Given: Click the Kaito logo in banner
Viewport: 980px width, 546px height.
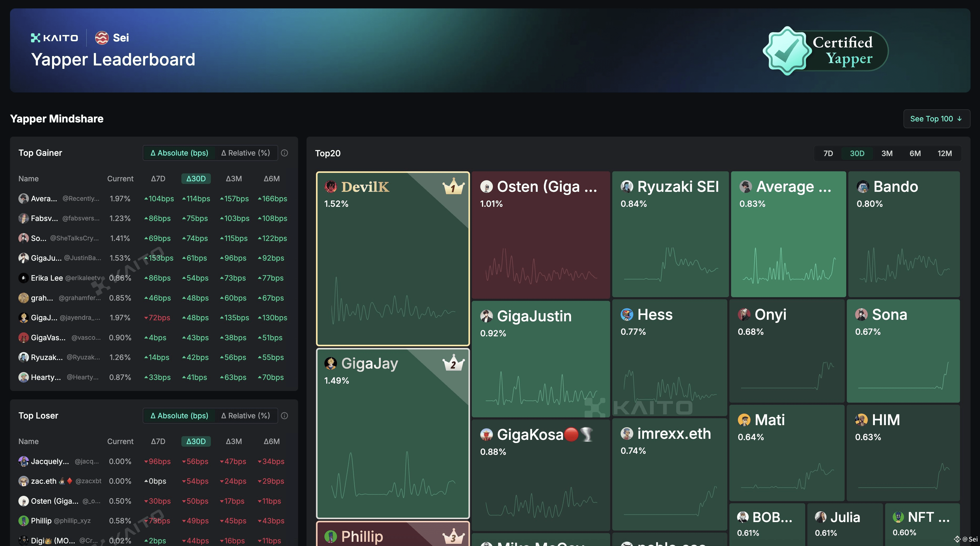Looking at the screenshot, I should pos(54,38).
